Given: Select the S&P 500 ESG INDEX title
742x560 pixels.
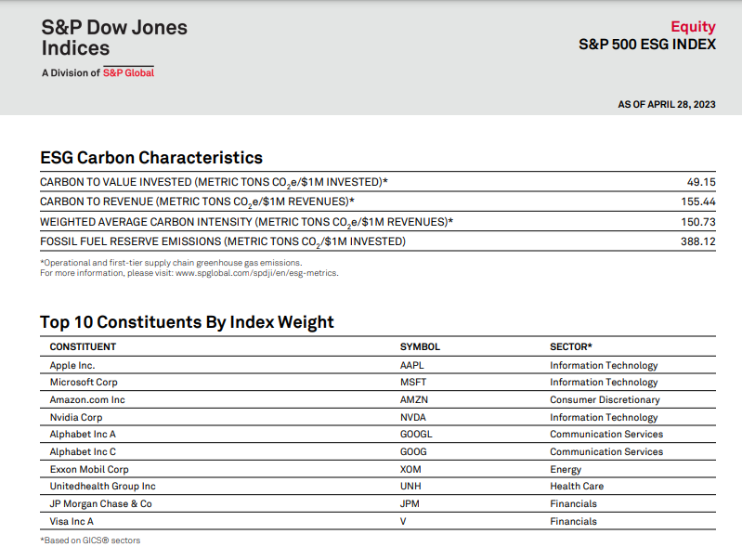Looking at the screenshot, I should point(647,45).
